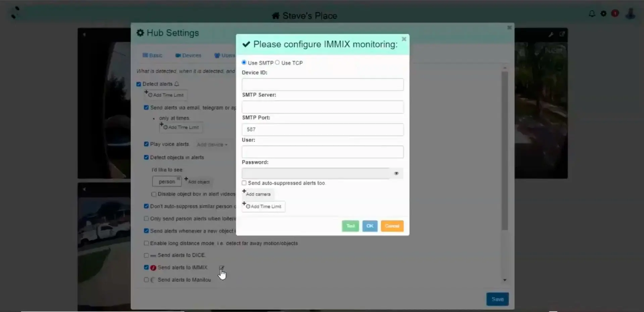This screenshot has height=312, width=644.
Task: Tick Enable long distance mode checkbox
Action: pyautogui.click(x=146, y=243)
